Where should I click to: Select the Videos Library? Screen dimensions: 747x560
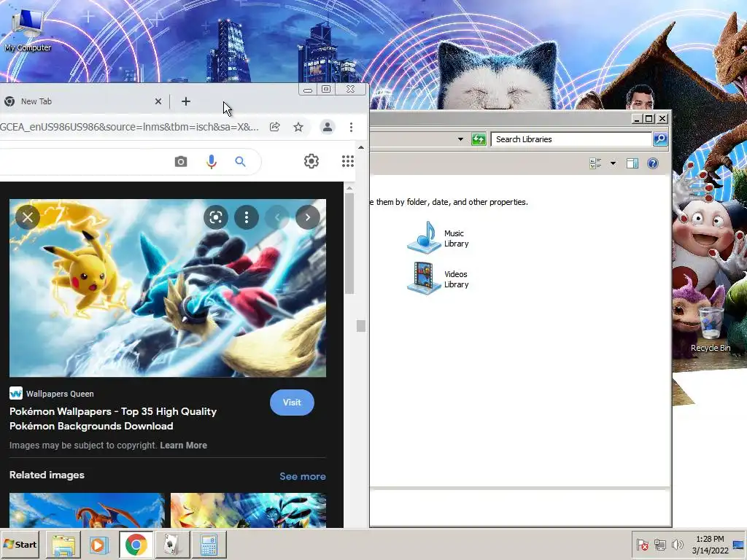(438, 279)
